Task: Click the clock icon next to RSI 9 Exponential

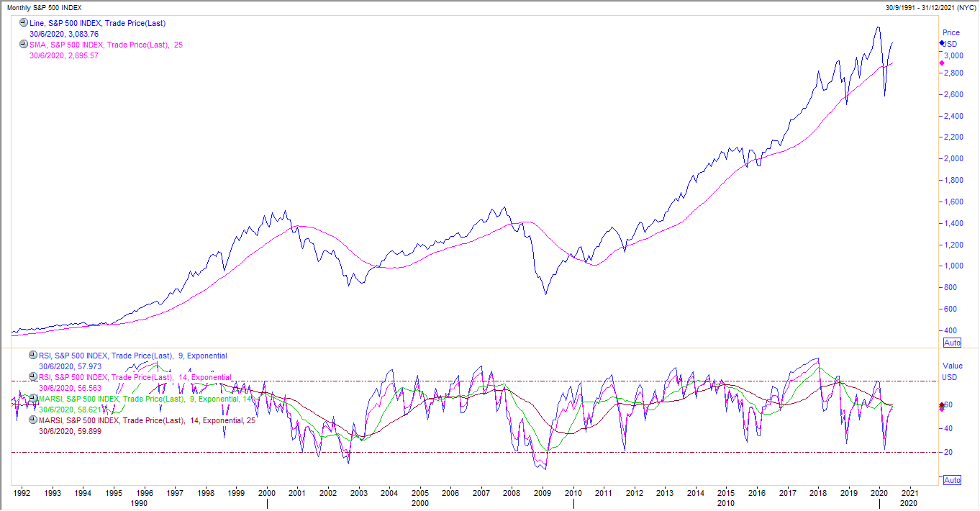Action: (32, 356)
